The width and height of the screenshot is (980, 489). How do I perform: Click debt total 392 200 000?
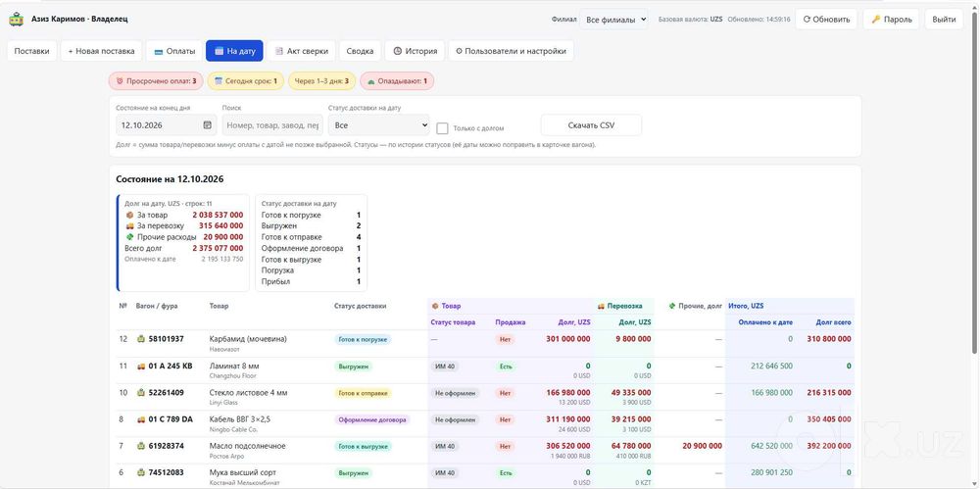pyautogui.click(x=829, y=446)
